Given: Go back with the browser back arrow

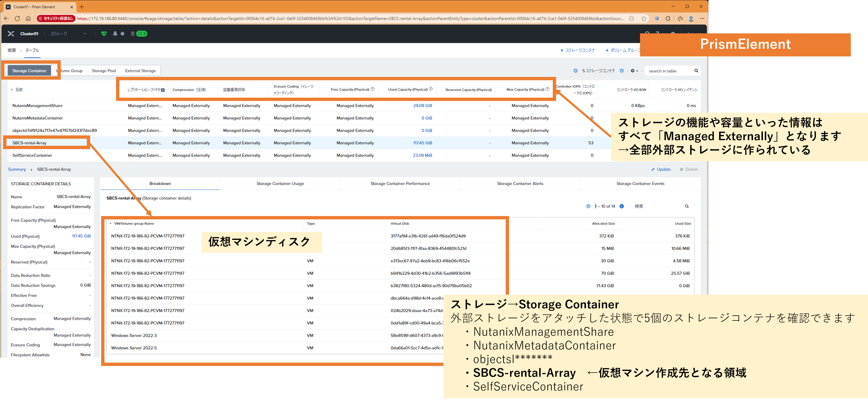Looking at the screenshot, I should click(x=6, y=18).
